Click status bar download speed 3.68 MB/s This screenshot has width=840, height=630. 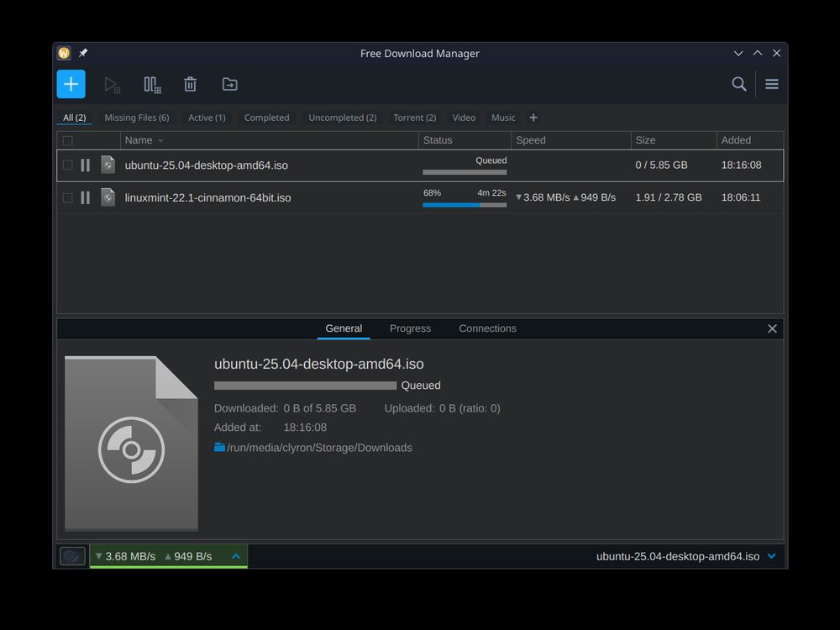pos(125,556)
